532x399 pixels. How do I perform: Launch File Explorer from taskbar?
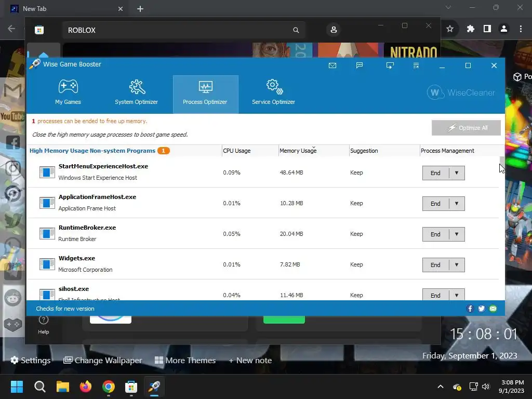click(x=63, y=387)
